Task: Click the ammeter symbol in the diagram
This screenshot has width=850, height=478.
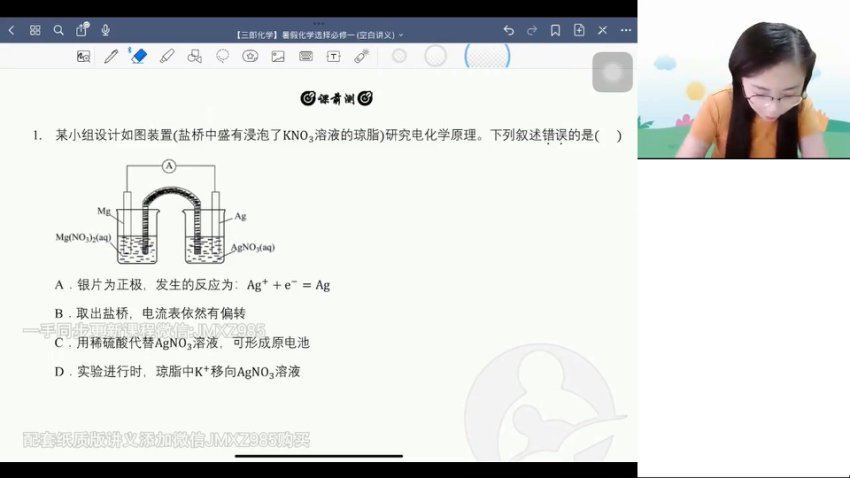Action: [169, 166]
